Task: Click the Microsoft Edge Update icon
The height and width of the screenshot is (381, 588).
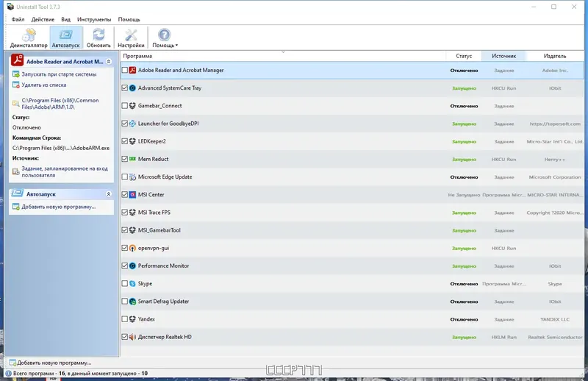Action: click(132, 177)
